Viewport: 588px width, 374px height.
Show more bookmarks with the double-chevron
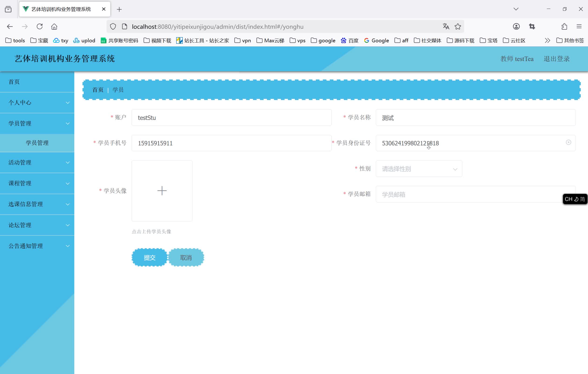[547, 40]
